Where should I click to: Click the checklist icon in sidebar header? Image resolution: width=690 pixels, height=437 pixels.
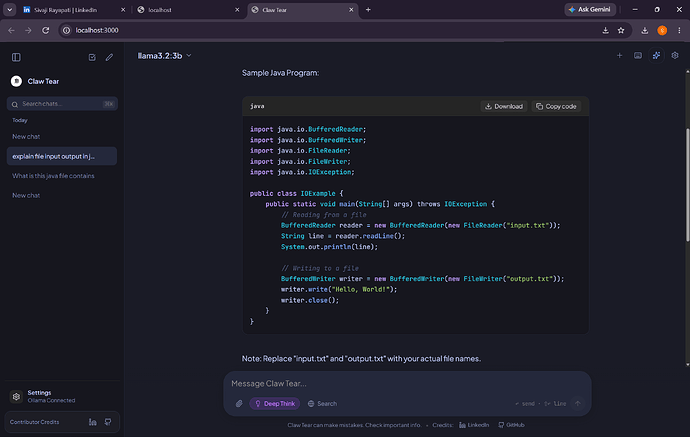coord(92,57)
